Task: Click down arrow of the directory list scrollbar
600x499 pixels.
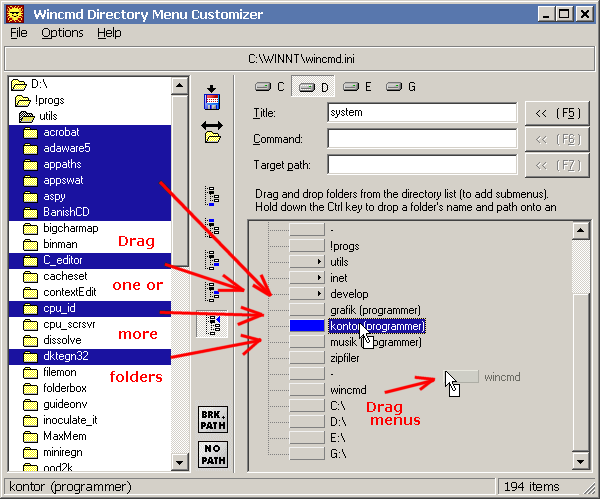Action: coord(179,462)
